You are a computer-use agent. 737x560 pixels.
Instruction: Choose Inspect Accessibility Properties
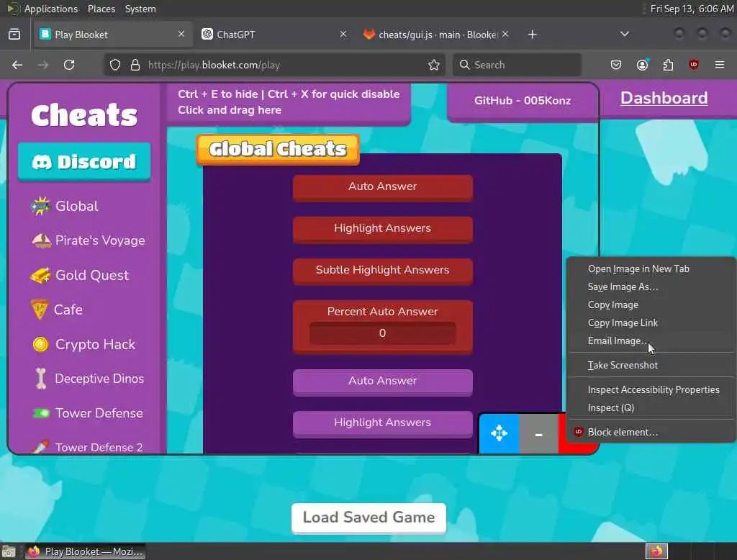[651, 389]
